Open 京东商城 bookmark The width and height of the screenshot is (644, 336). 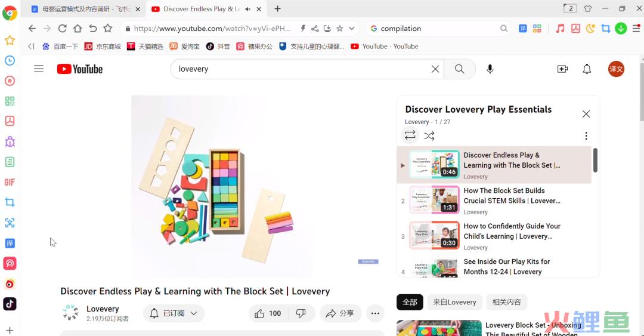(103, 47)
